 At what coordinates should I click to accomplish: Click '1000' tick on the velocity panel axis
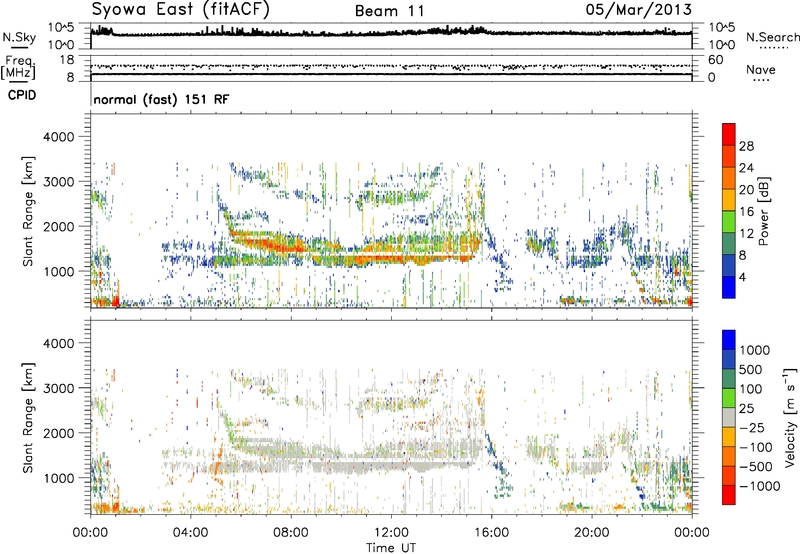point(58,478)
